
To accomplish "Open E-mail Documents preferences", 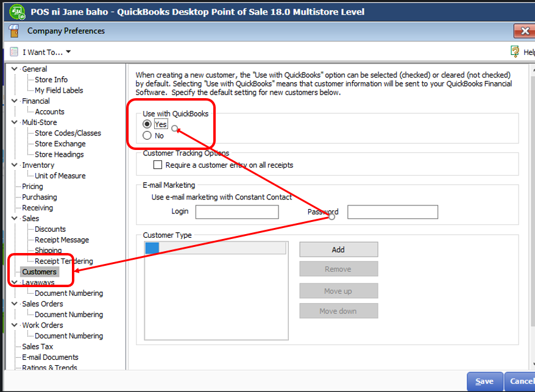I will 50,357.
